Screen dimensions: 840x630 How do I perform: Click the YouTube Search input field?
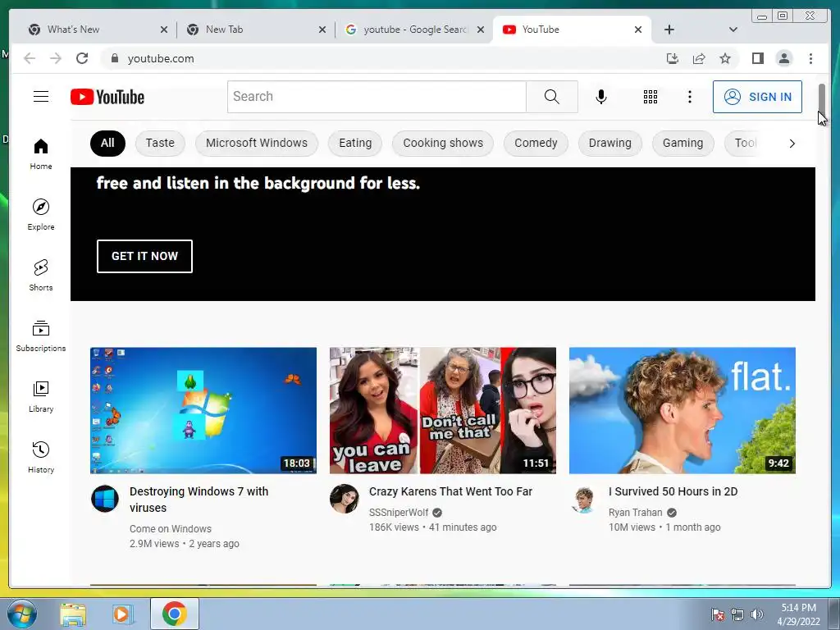coord(377,97)
